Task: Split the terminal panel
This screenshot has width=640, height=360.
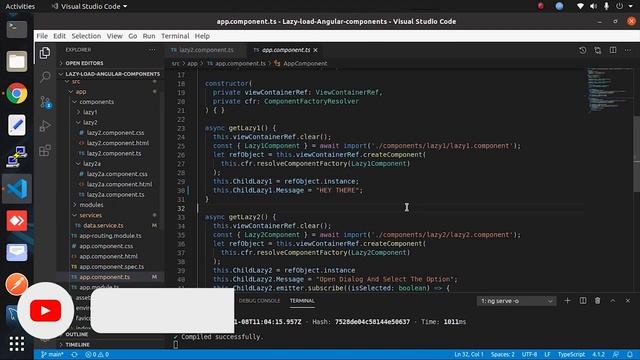Action: point(583,301)
